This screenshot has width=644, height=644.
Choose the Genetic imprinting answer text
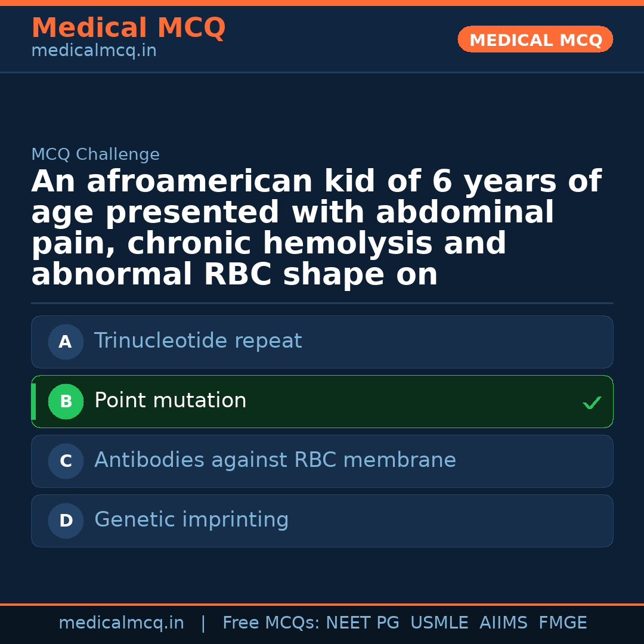[191, 520]
